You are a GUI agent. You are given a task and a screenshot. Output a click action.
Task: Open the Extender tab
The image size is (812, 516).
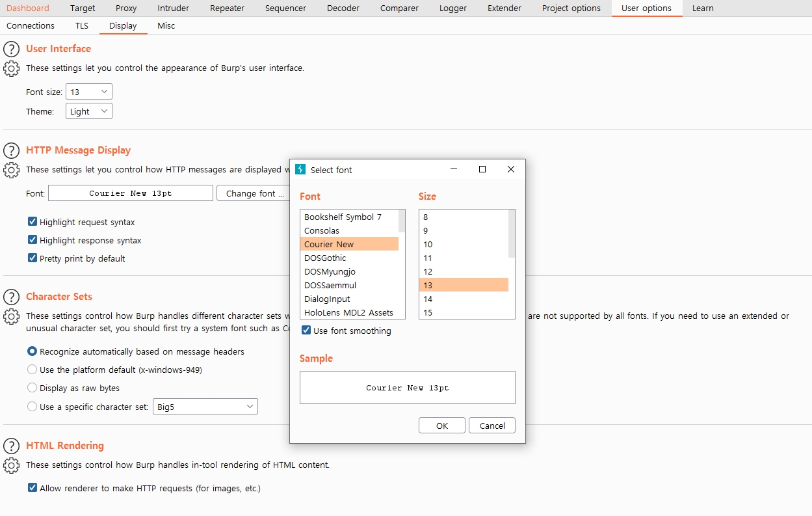tap(504, 8)
